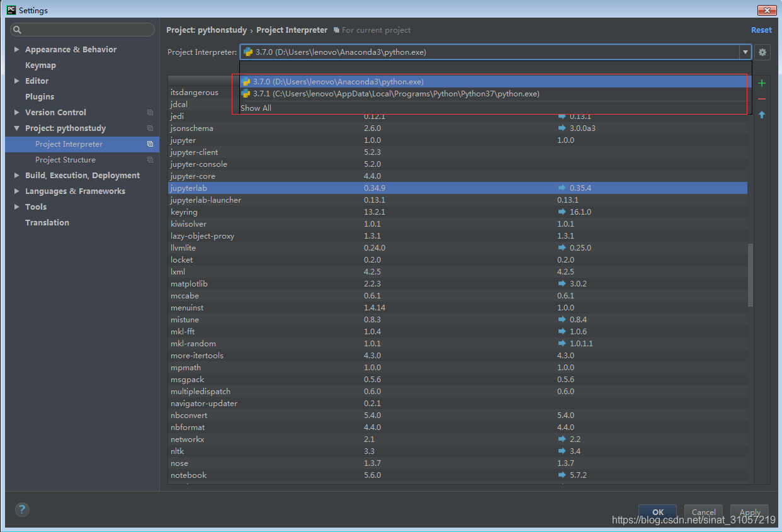Open the Project Interpreter dropdown arrow
The width and height of the screenshot is (782, 532).
(745, 52)
